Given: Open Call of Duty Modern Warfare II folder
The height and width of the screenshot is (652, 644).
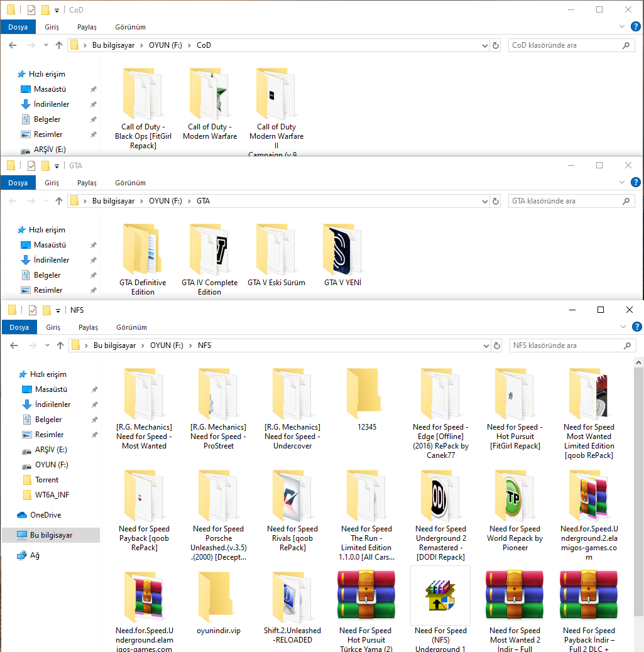Looking at the screenshot, I should (x=276, y=111).
